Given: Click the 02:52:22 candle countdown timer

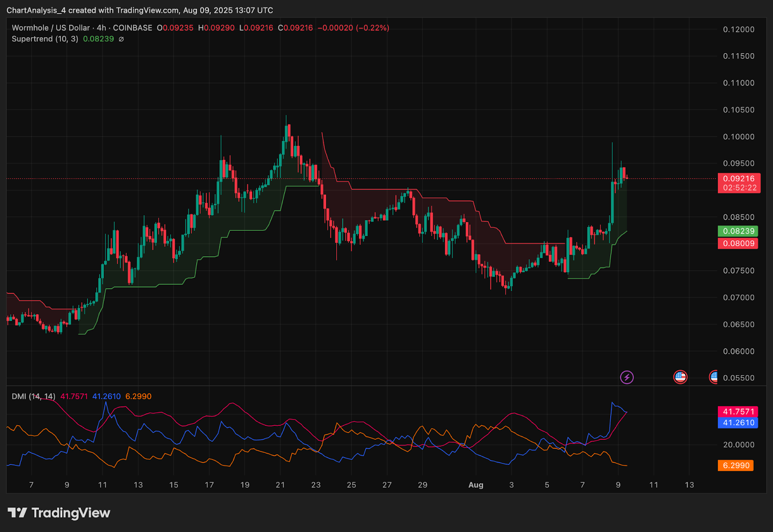Looking at the screenshot, I should (x=739, y=188).
